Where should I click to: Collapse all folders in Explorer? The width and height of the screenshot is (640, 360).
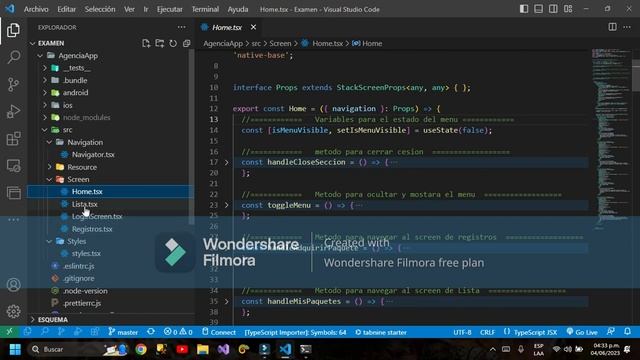click(187, 43)
